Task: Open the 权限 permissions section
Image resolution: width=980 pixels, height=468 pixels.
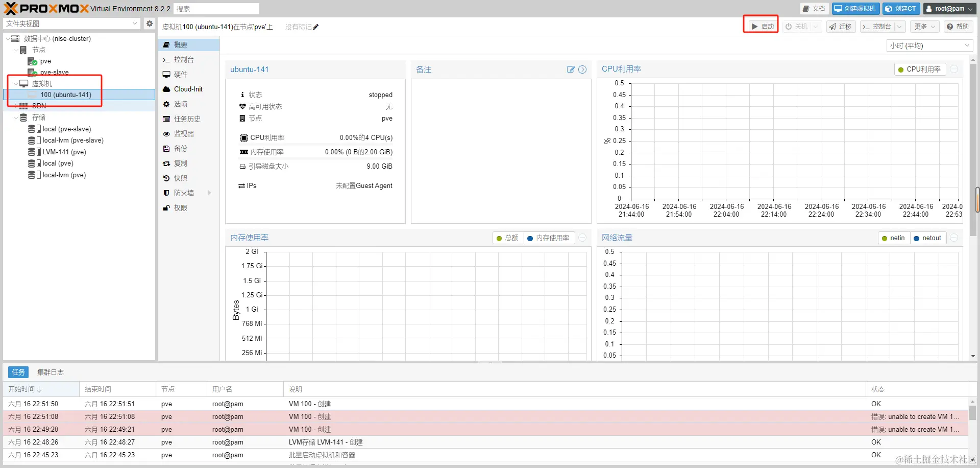Action: point(189,208)
